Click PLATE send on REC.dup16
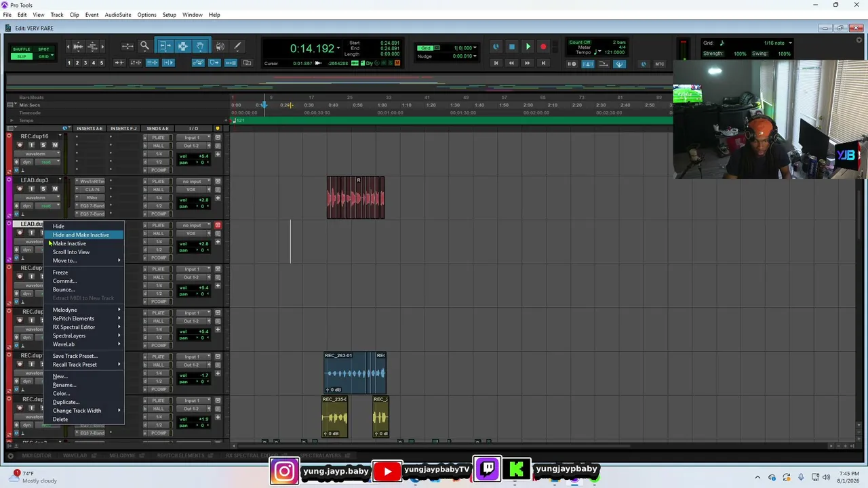Screen dimensions: 868x488 (157, 138)
